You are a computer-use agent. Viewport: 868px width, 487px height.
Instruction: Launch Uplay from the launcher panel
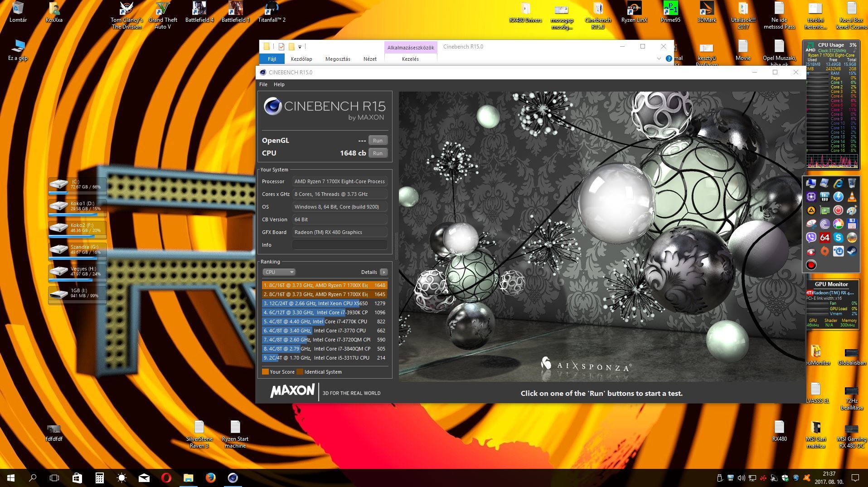(838, 251)
